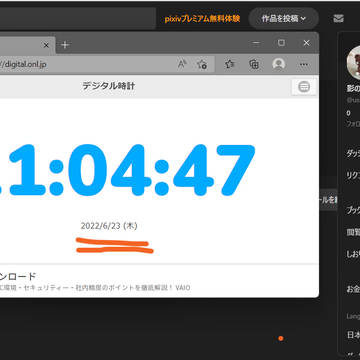Click the ad description text mentioning VAIO

point(95,287)
